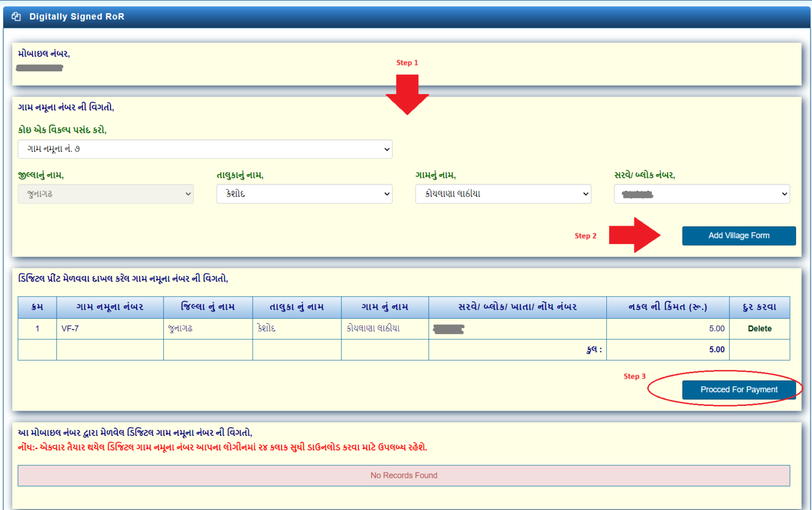
Task: Click the Add Village Form button
Action: click(x=739, y=236)
